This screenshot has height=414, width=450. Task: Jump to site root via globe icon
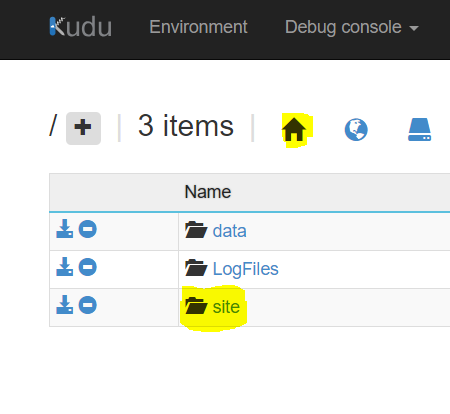click(356, 129)
